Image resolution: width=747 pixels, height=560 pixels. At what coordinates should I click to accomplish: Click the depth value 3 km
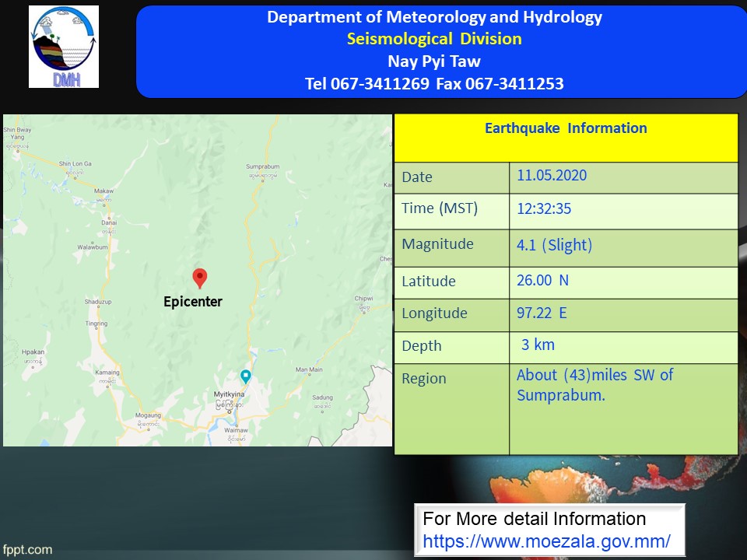(x=538, y=345)
